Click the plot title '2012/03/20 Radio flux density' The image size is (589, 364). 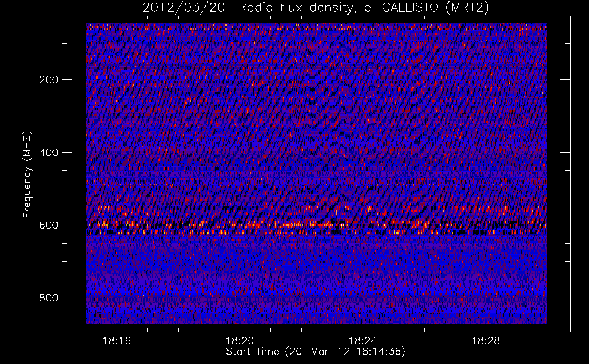pyautogui.click(x=316, y=8)
